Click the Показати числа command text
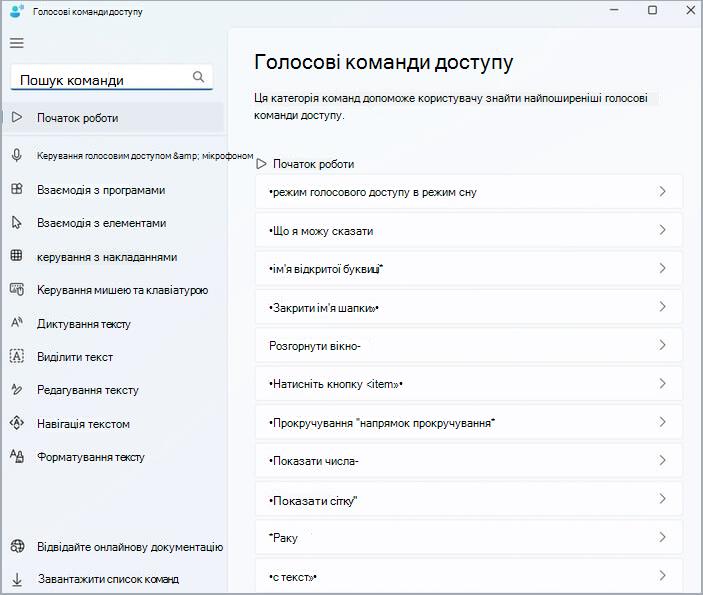 coord(314,461)
